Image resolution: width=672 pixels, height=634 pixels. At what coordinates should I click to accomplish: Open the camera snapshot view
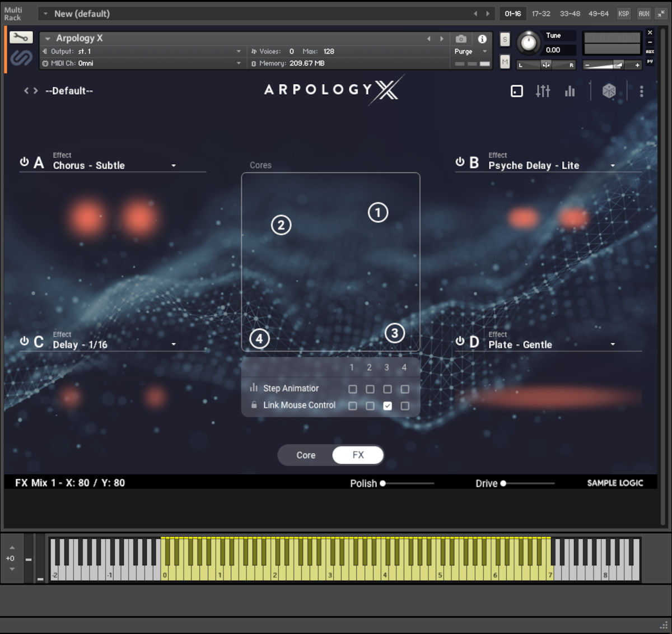pyautogui.click(x=461, y=39)
